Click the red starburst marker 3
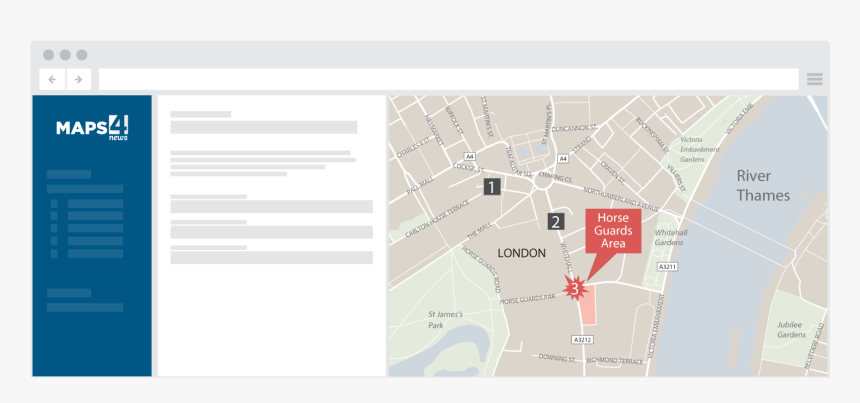860x403 pixels. pyautogui.click(x=574, y=289)
